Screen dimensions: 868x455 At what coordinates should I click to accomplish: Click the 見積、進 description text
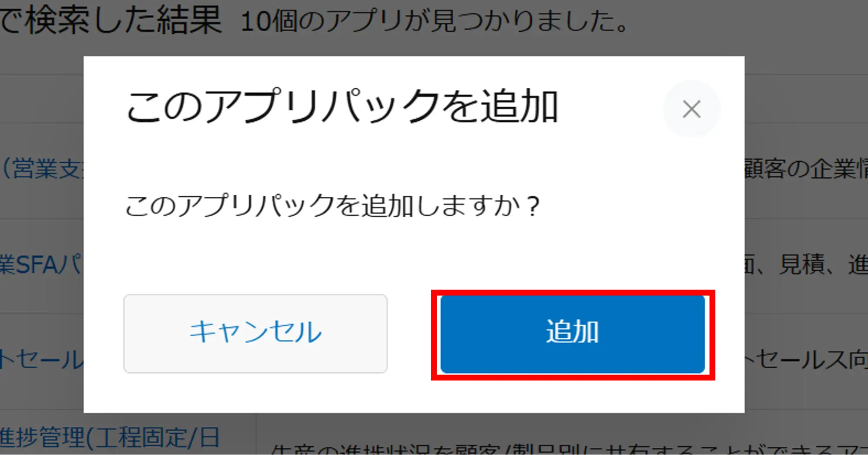(806, 264)
